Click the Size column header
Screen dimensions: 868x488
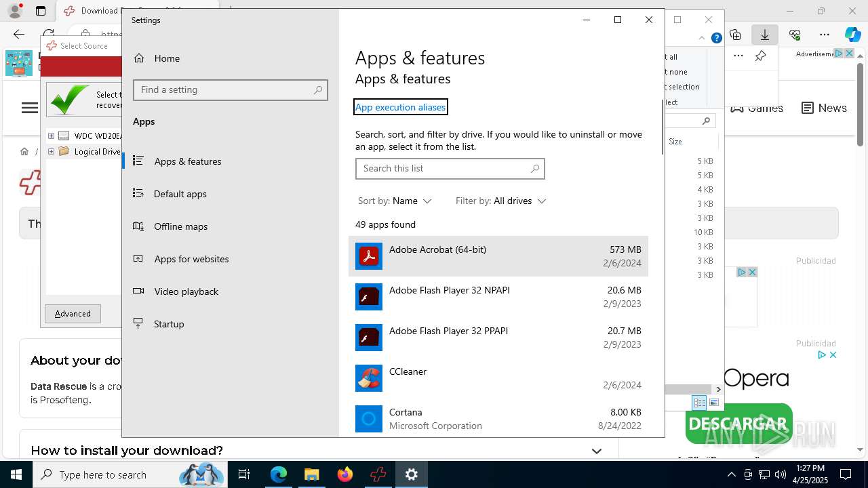[x=675, y=142]
